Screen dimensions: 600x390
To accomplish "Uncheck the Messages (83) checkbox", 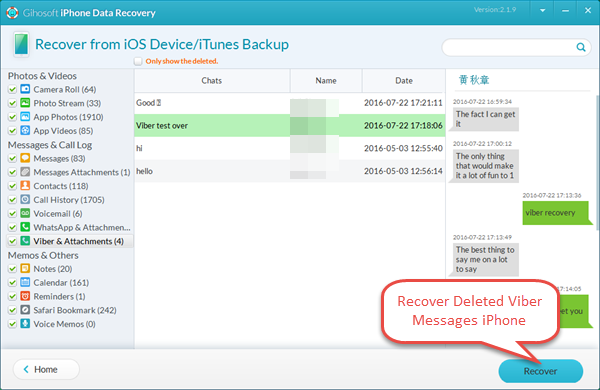I will (12, 158).
